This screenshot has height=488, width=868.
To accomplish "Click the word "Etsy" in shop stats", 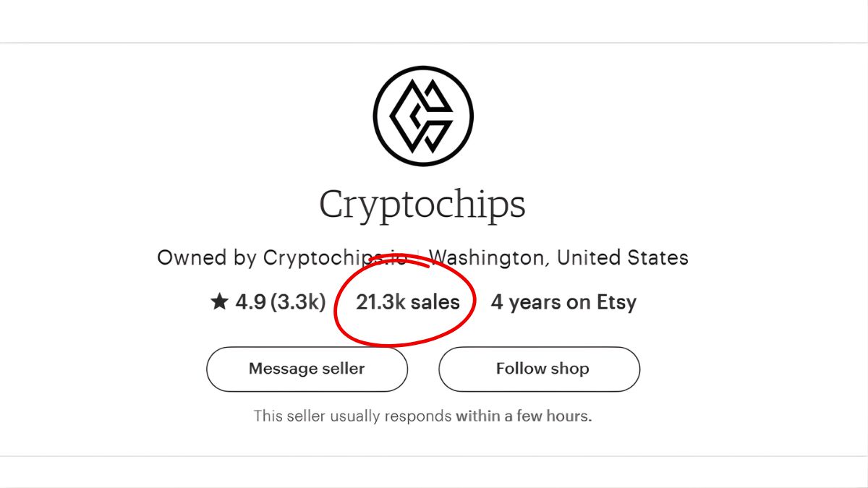I will click(616, 302).
